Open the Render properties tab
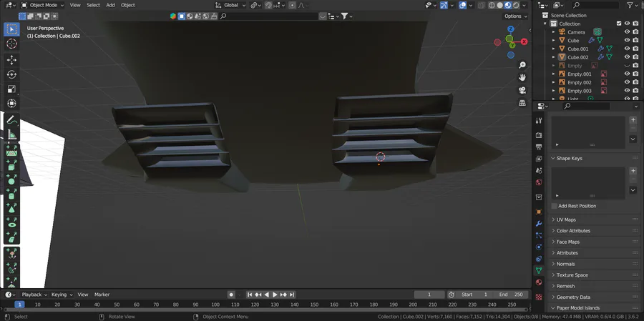Viewport: 644px width, 321px height. tap(539, 135)
